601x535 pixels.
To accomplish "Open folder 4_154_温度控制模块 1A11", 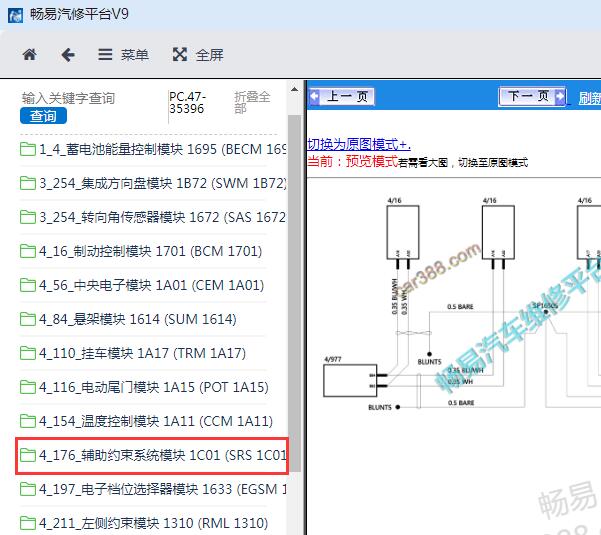I will click(x=146, y=421).
